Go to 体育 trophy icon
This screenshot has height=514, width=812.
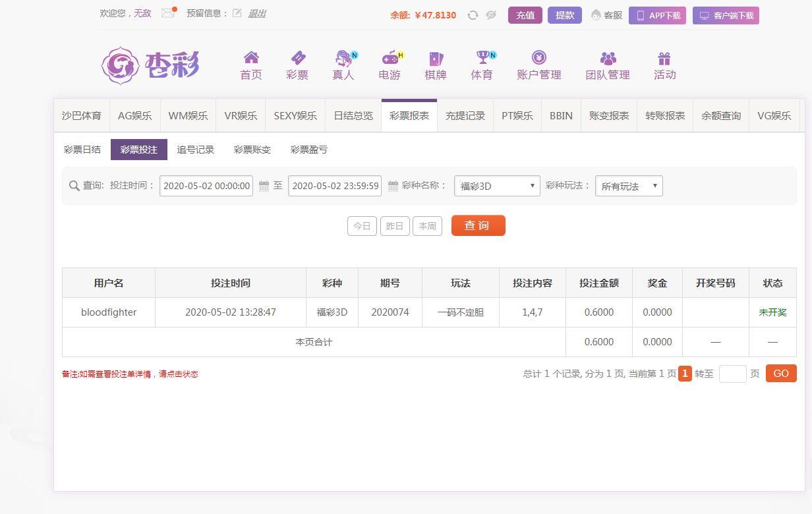482,58
